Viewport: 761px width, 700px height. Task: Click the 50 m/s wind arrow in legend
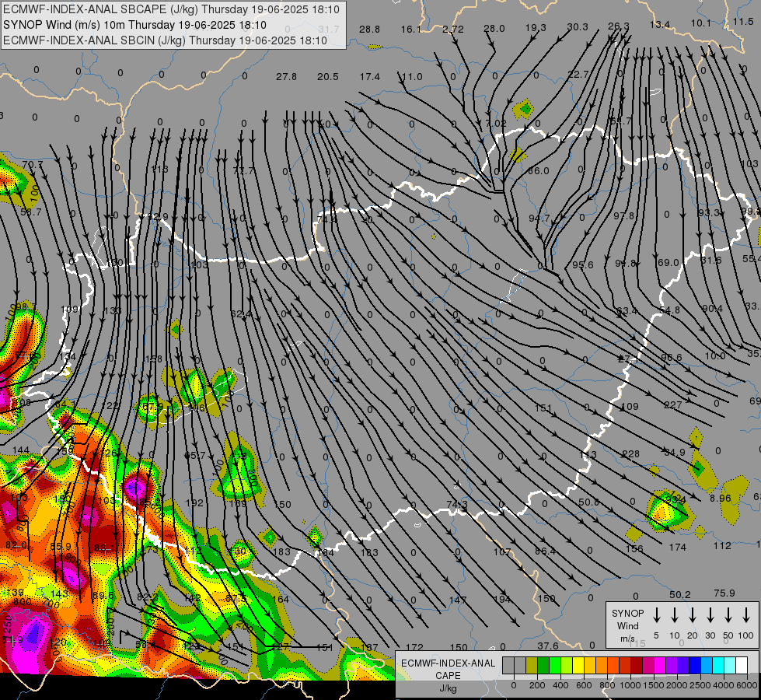728,615
